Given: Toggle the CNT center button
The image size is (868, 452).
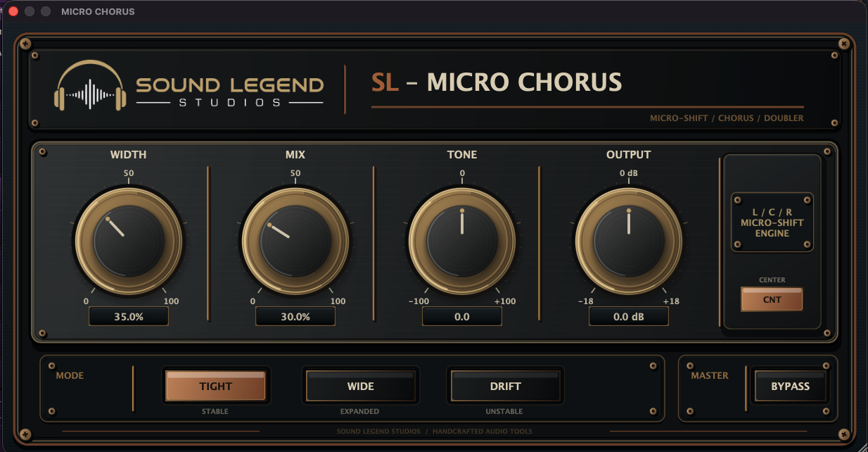Looking at the screenshot, I should click(772, 299).
